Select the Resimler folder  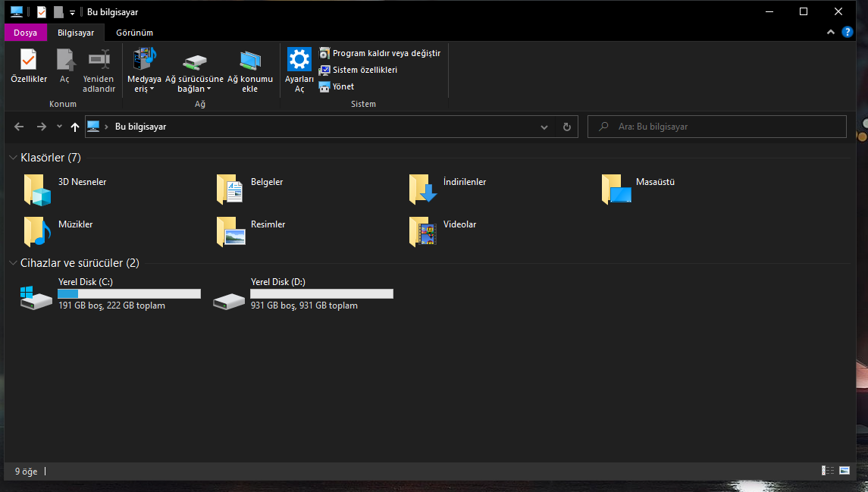tap(252, 231)
